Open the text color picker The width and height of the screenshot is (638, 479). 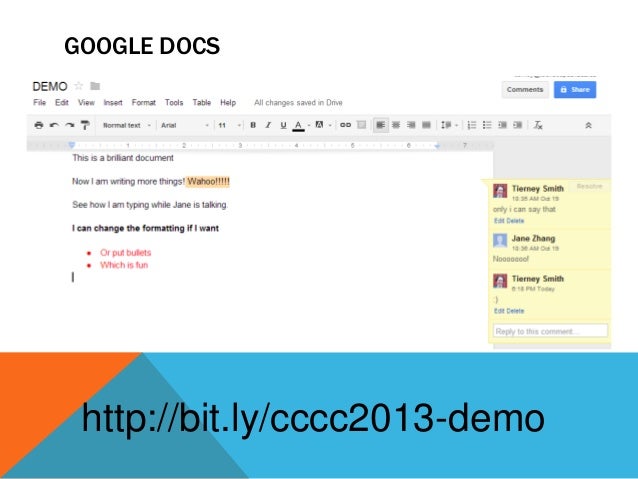pyautogui.click(x=301, y=125)
